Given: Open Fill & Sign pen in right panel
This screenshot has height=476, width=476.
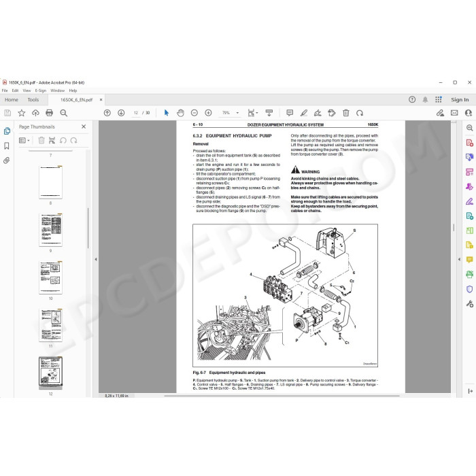Looking at the screenshot, I should pyautogui.click(x=469, y=201).
